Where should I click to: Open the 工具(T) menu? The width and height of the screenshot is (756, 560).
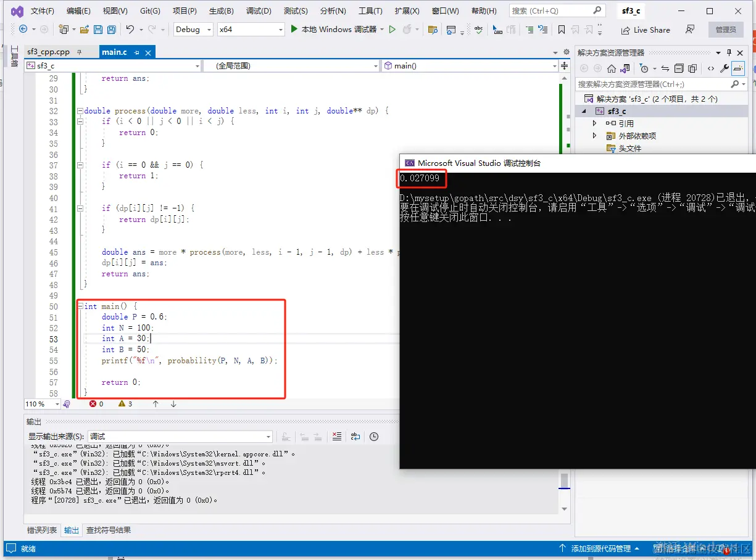[x=370, y=11]
